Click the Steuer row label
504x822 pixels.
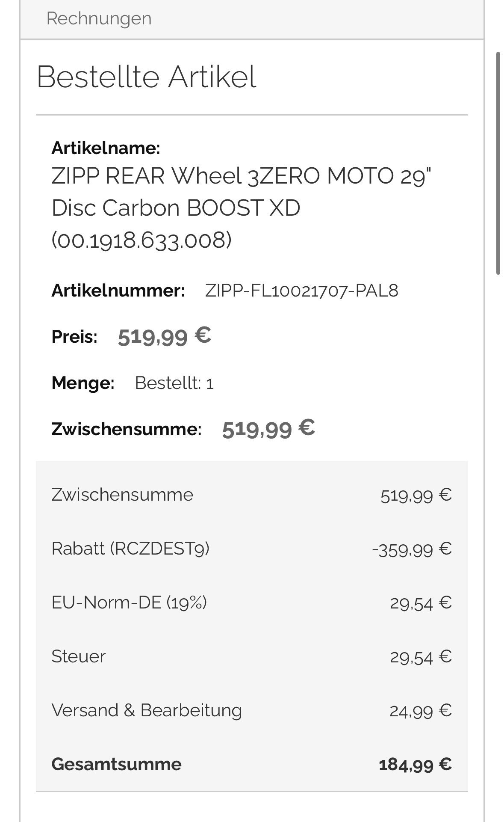(78, 656)
